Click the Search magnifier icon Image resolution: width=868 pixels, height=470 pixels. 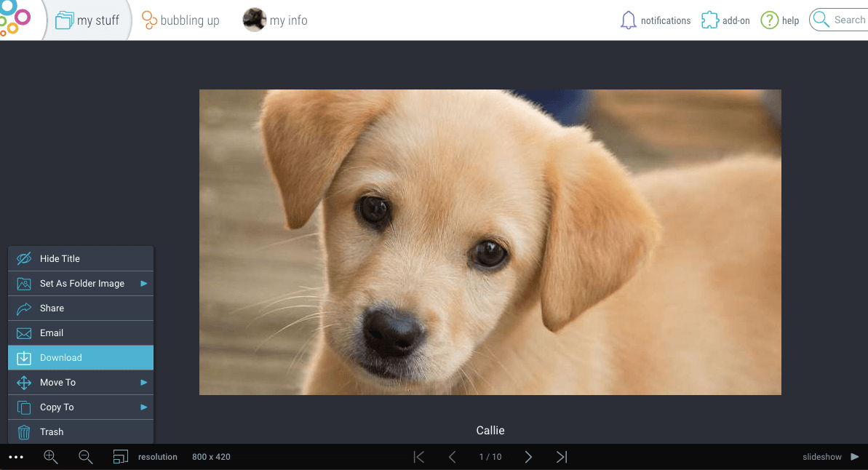coord(821,20)
